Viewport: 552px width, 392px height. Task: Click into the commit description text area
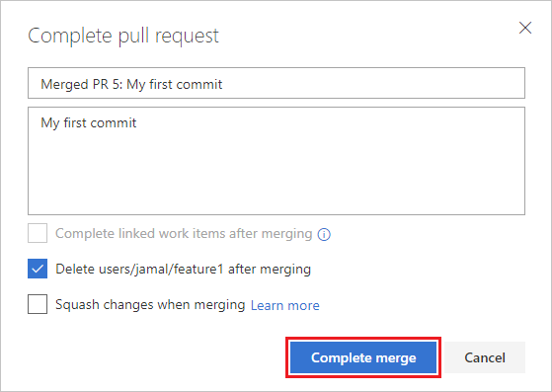point(276,161)
